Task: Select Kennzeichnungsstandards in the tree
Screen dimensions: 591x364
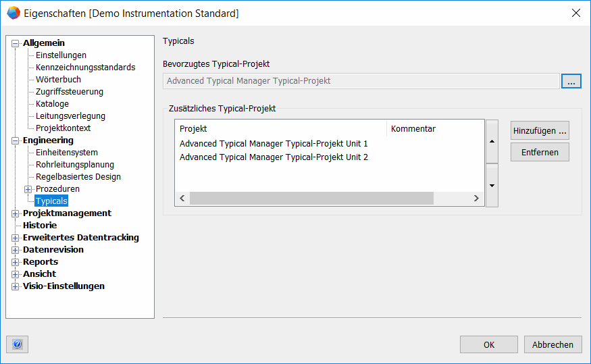Action: click(85, 68)
